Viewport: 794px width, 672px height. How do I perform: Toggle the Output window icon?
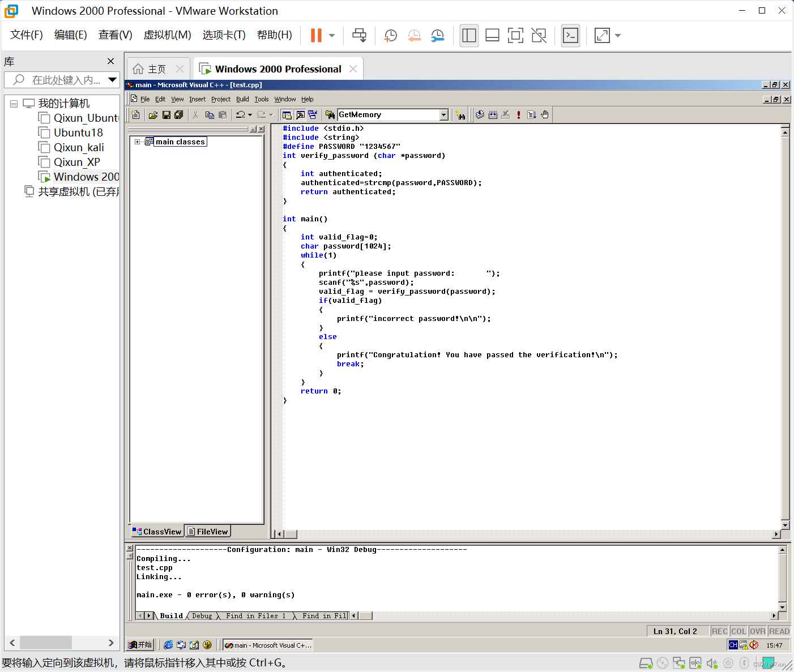(x=300, y=115)
